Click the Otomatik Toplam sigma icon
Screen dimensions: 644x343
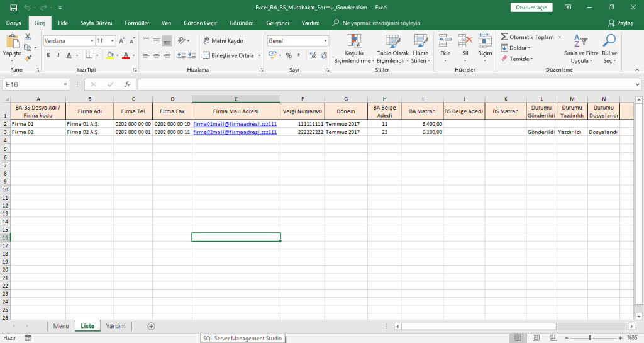[x=504, y=37]
